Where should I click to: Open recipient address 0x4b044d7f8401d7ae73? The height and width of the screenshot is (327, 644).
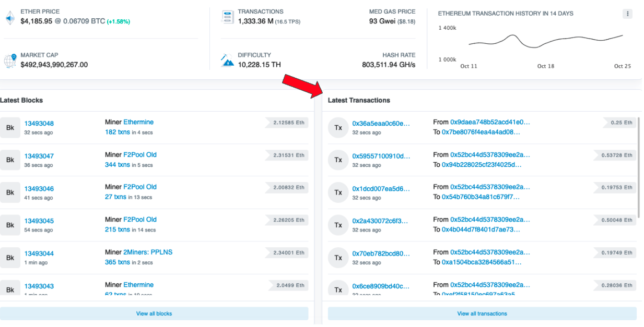(481, 229)
